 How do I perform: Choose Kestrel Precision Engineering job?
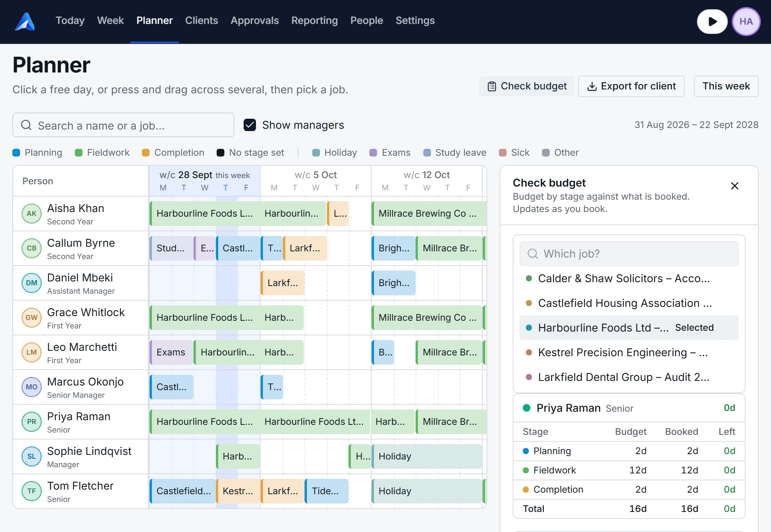point(629,352)
